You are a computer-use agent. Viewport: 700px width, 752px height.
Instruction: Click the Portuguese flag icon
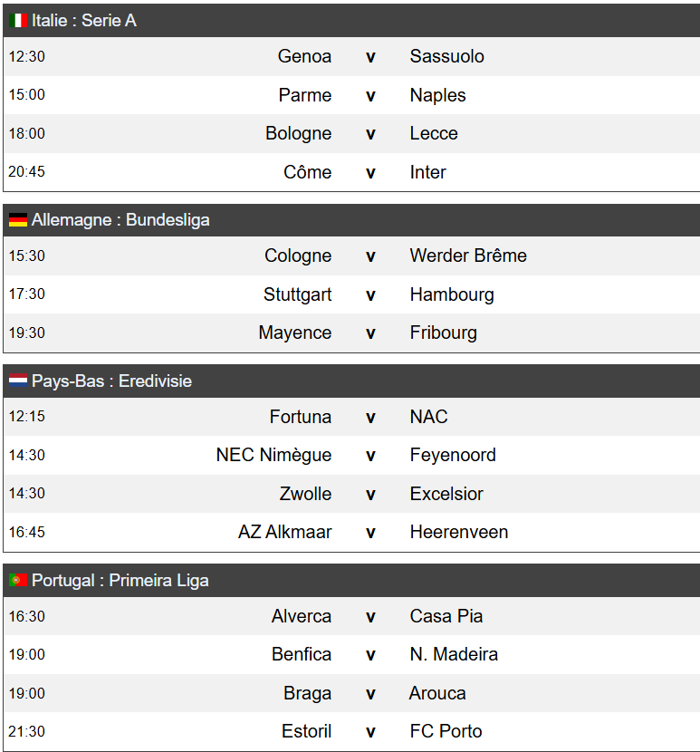coord(17,581)
